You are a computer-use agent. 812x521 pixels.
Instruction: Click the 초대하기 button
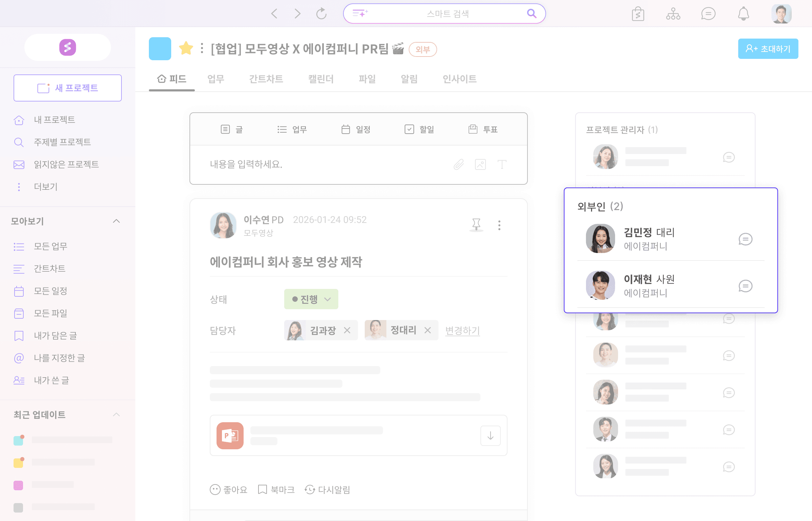point(768,49)
